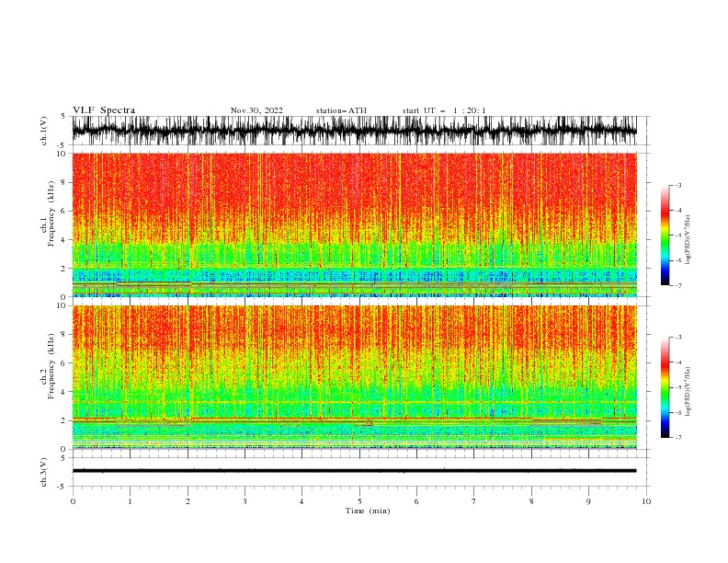Click the "-3" tick on upper color bar
This screenshot has height=563, width=728.
pyautogui.click(x=678, y=185)
